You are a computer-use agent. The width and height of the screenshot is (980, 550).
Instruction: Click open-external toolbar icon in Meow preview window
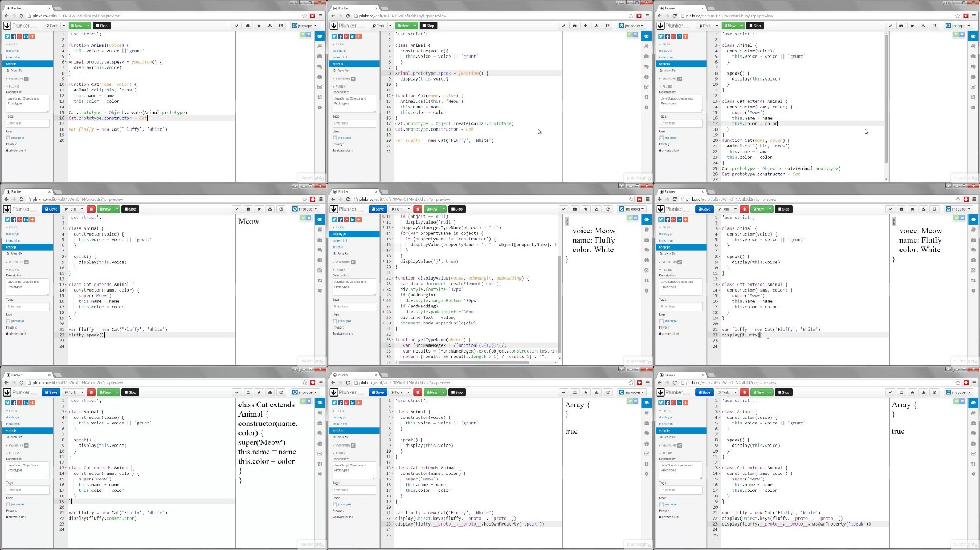point(281,209)
